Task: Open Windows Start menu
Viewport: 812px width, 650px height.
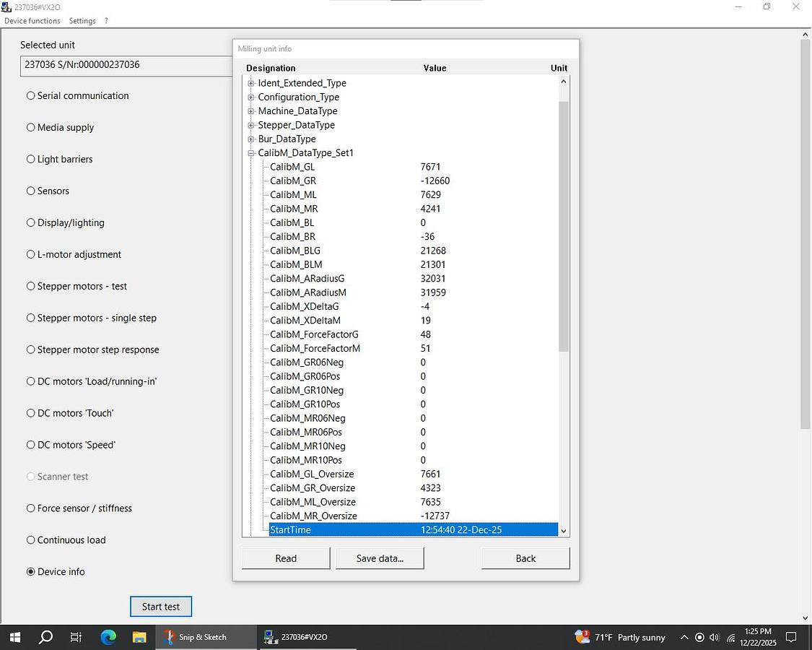Action: (14, 637)
